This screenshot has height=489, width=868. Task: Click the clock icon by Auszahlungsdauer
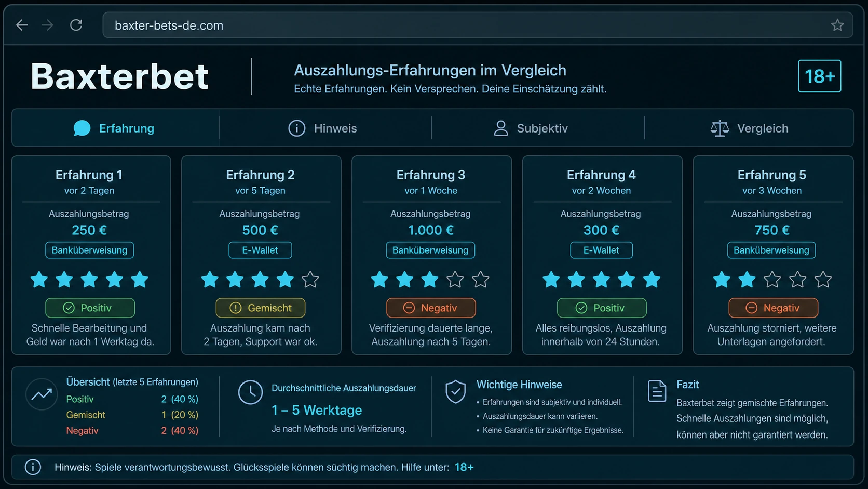click(250, 392)
